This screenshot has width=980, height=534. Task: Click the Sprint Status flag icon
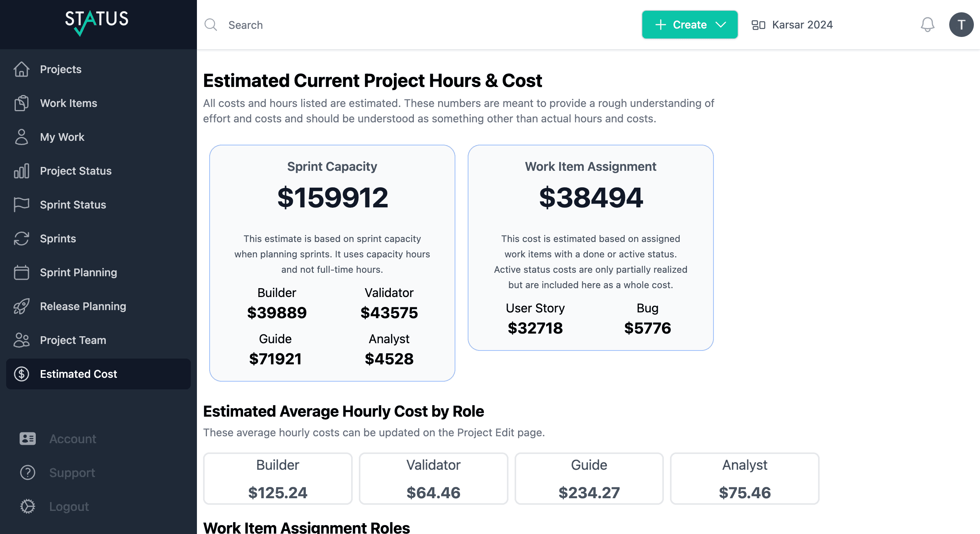22,205
